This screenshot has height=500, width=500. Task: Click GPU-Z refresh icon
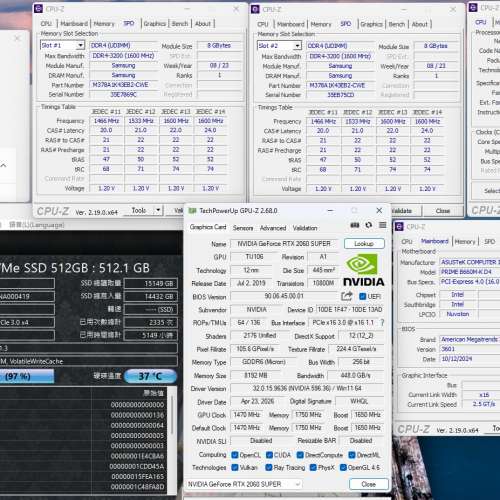[369, 225]
